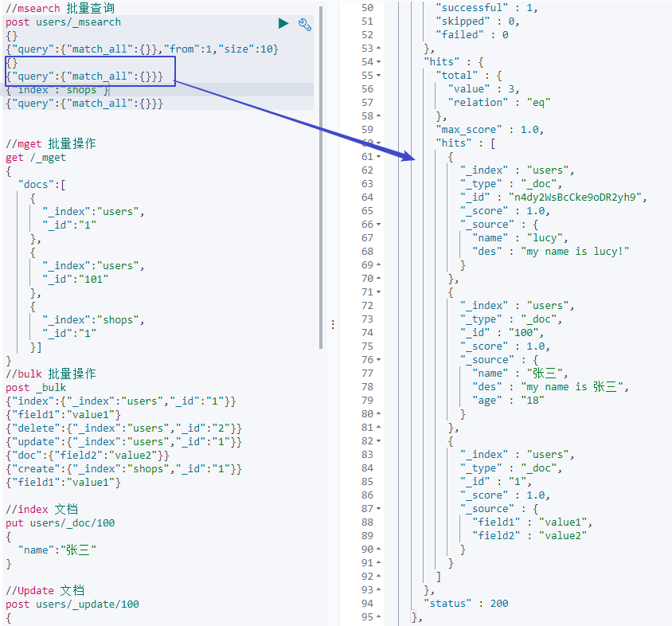The width and height of the screenshot is (672, 626).
Task: Click the "value" : 3 response line
Action: click(483, 89)
